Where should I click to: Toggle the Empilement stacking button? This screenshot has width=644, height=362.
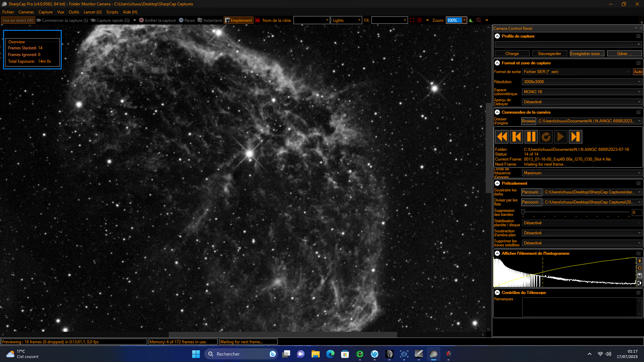point(238,20)
